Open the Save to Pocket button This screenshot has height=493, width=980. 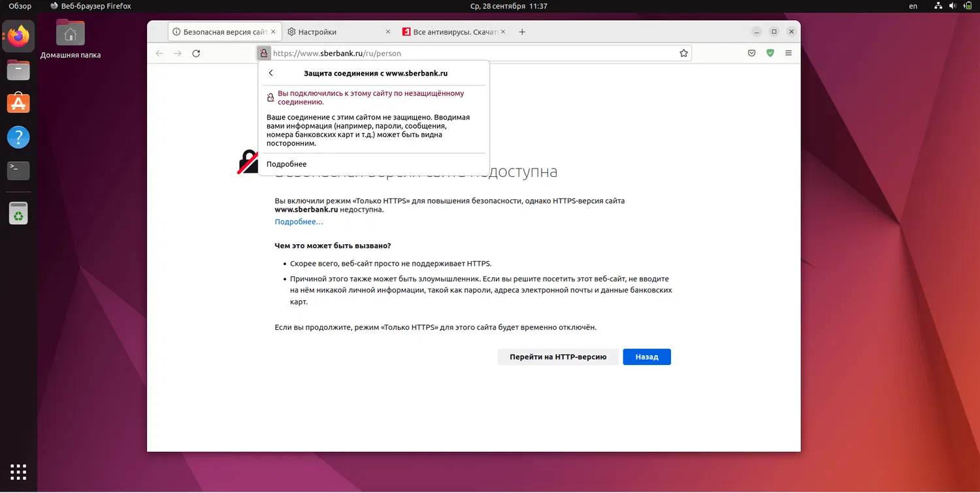click(x=752, y=54)
